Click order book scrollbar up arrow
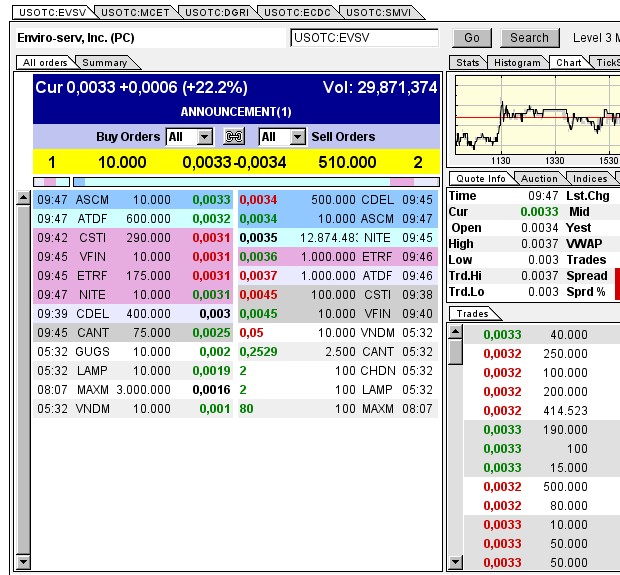Image resolution: width=620 pixels, height=575 pixels. click(x=24, y=199)
